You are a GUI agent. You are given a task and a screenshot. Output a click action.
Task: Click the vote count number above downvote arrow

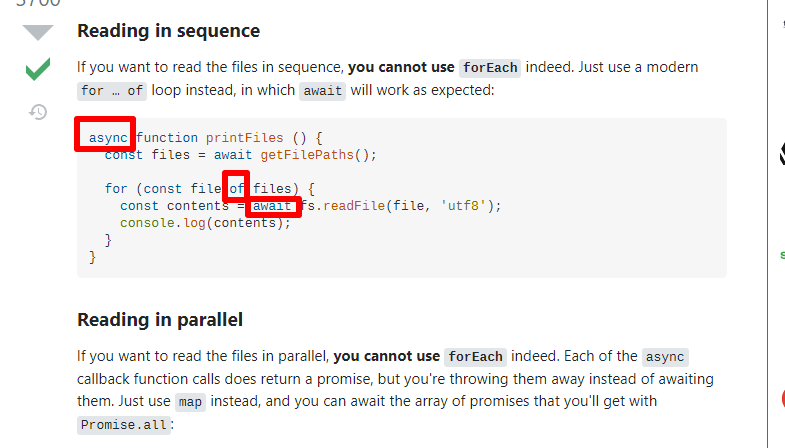coord(38,3)
